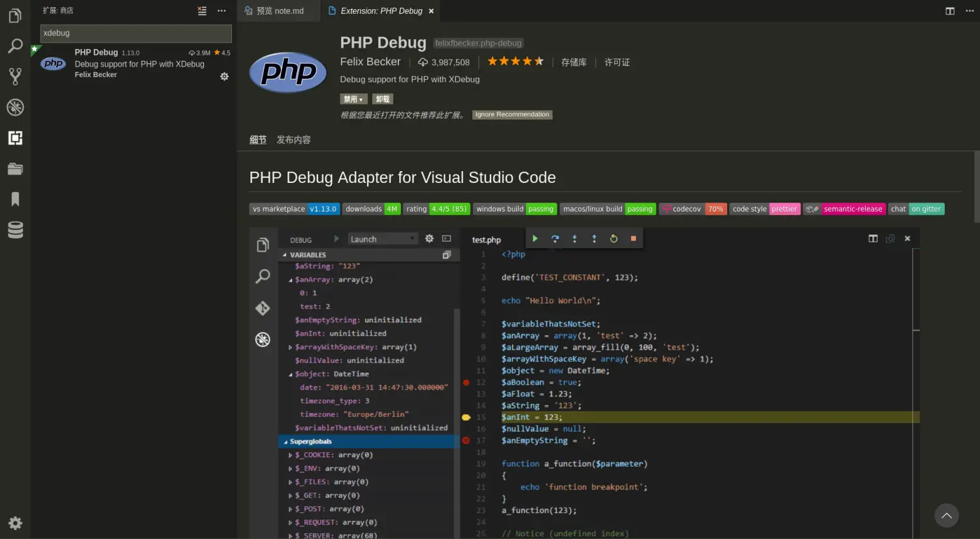
Task: Open the Manage gear at the bottom of the activity bar
Action: pyautogui.click(x=15, y=523)
